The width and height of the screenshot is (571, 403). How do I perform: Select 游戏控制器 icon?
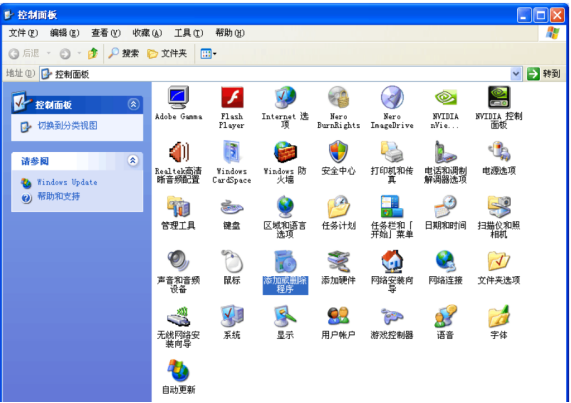(392, 316)
